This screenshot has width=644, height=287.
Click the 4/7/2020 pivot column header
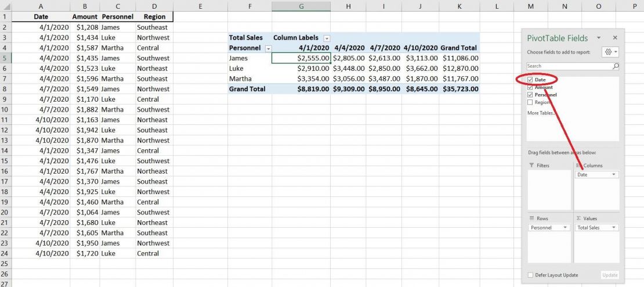point(383,48)
